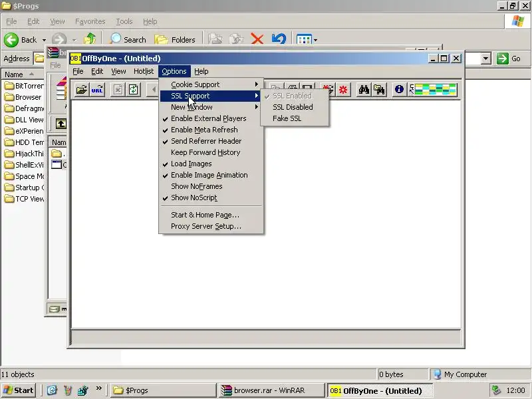Viewport: 532px width, 399px height.
Task: Select the BitTorrent folder in Explorer
Action: (24, 86)
